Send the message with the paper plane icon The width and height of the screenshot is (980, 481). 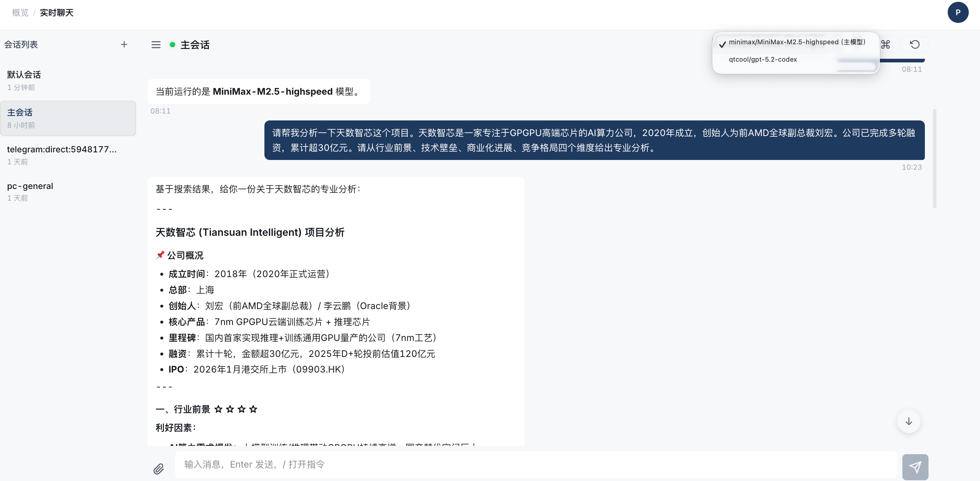915,466
